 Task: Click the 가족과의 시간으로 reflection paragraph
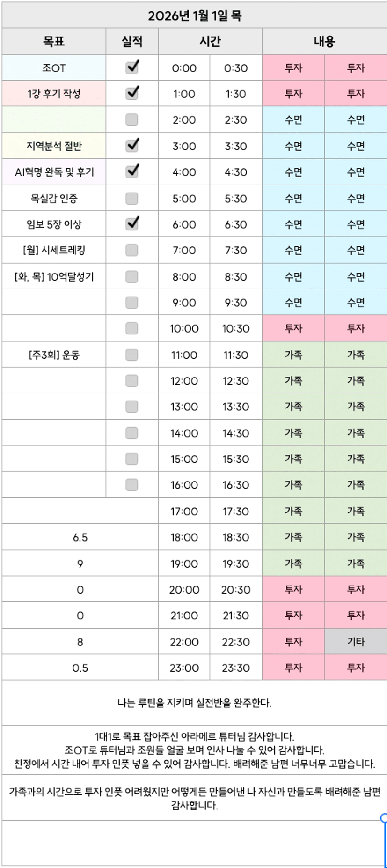(x=194, y=799)
